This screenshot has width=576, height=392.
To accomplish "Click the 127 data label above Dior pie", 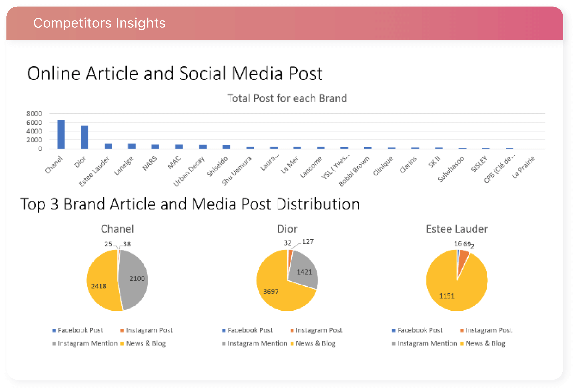I will coord(308,242).
